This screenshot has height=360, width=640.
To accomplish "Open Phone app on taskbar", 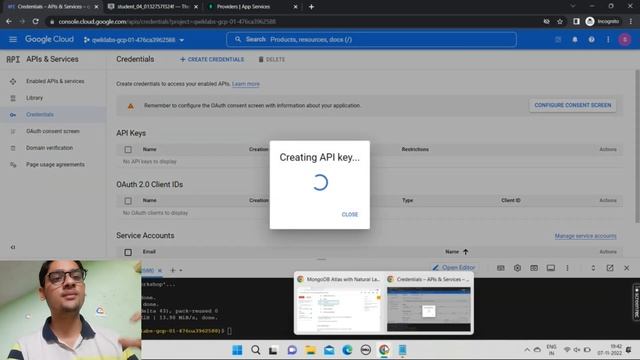I will click(402, 350).
